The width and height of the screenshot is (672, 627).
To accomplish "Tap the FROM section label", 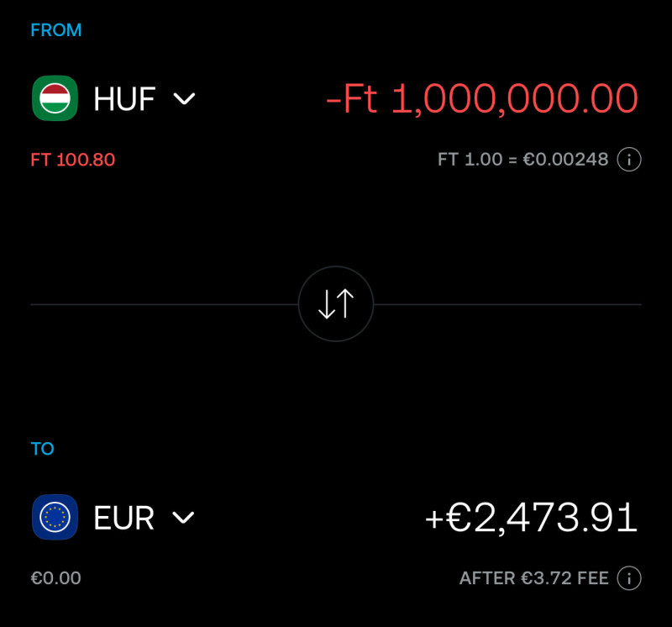I will tap(56, 30).
